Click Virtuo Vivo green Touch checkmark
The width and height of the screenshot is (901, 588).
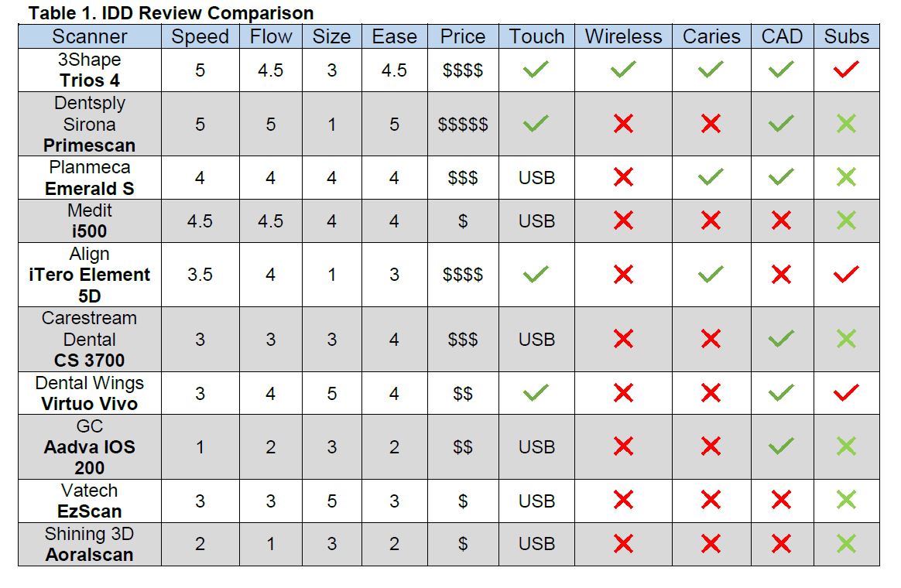[x=536, y=394]
